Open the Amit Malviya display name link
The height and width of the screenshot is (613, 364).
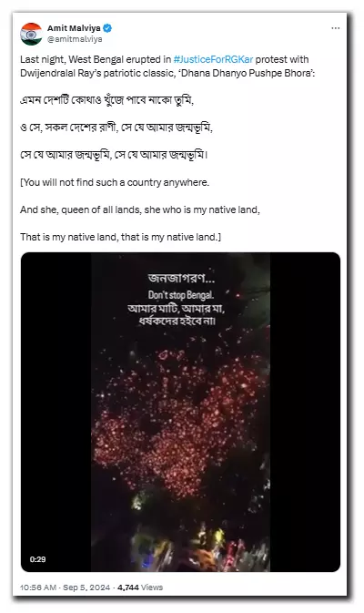pos(74,28)
